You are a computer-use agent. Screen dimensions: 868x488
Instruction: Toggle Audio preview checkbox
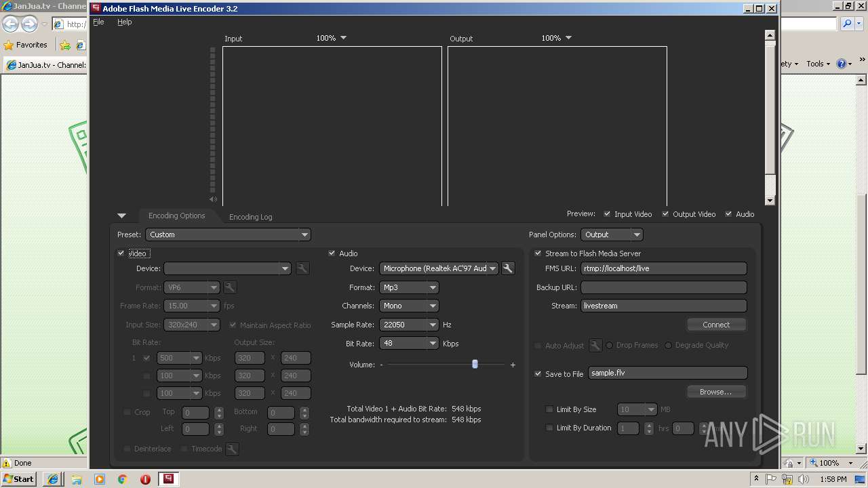[728, 214]
